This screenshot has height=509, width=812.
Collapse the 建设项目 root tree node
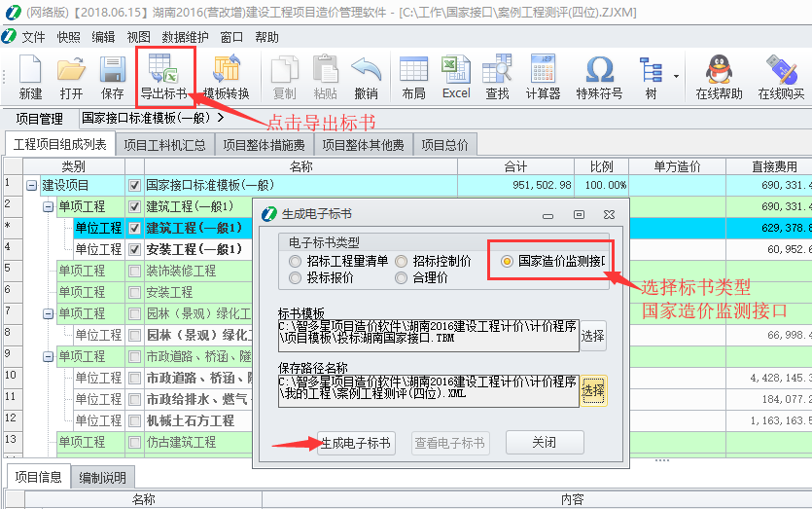click(32, 185)
